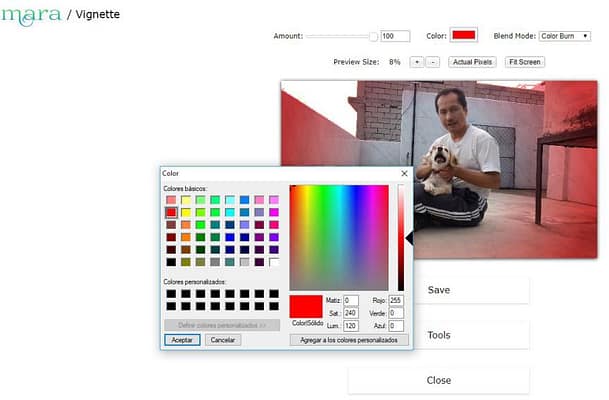
Task: Close the Color dialog with the X
Action: coord(405,173)
